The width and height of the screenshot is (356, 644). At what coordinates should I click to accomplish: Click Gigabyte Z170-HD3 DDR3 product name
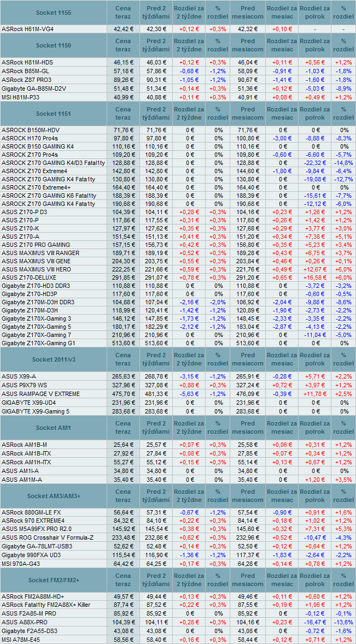(x=36, y=286)
